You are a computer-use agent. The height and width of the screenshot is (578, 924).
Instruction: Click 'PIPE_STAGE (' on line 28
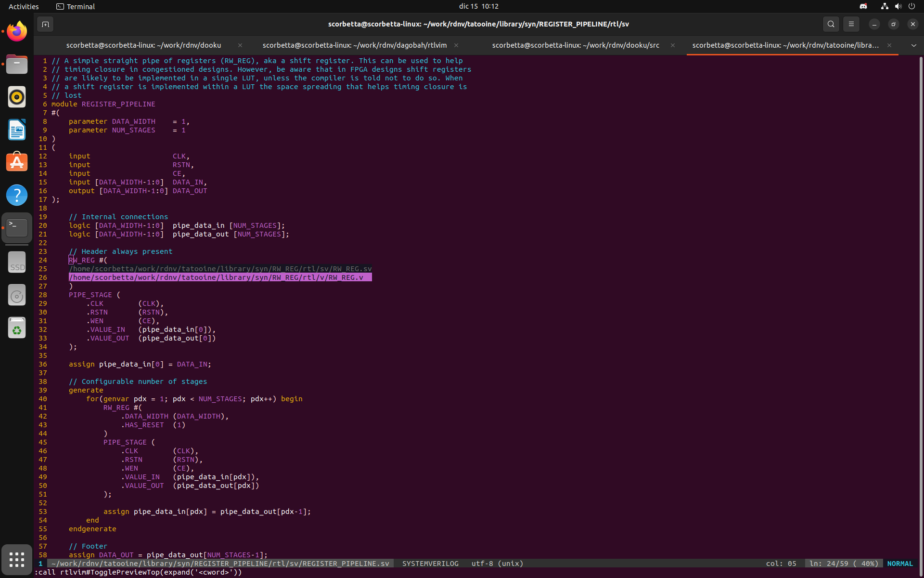tap(94, 295)
